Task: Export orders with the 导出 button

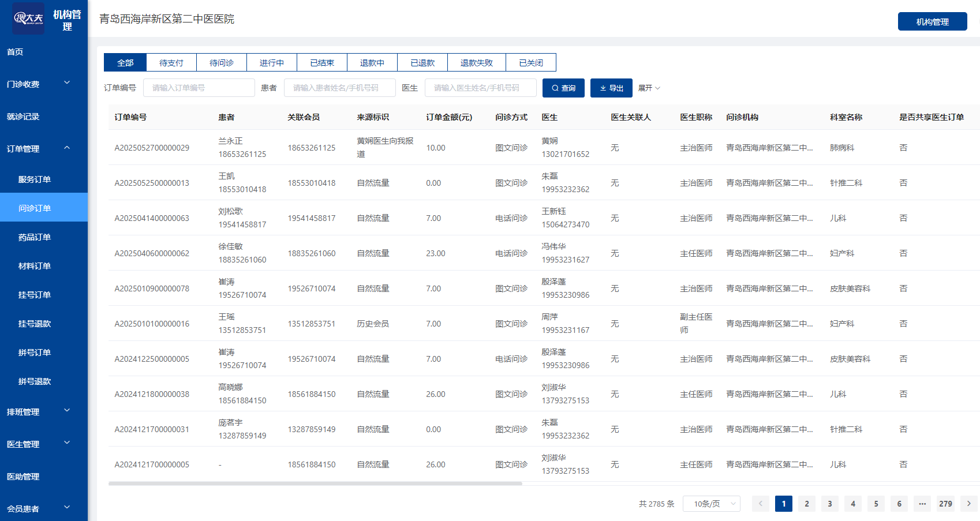Action: click(x=611, y=88)
